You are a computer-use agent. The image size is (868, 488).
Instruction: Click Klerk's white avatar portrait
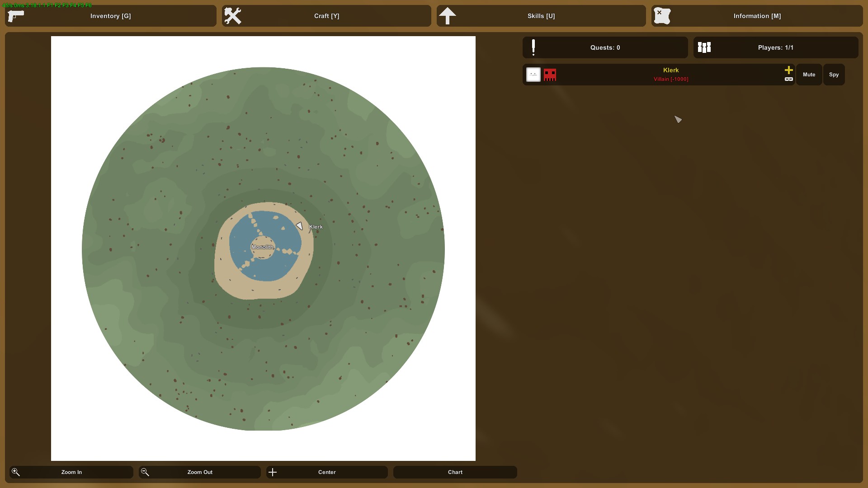tap(533, 75)
